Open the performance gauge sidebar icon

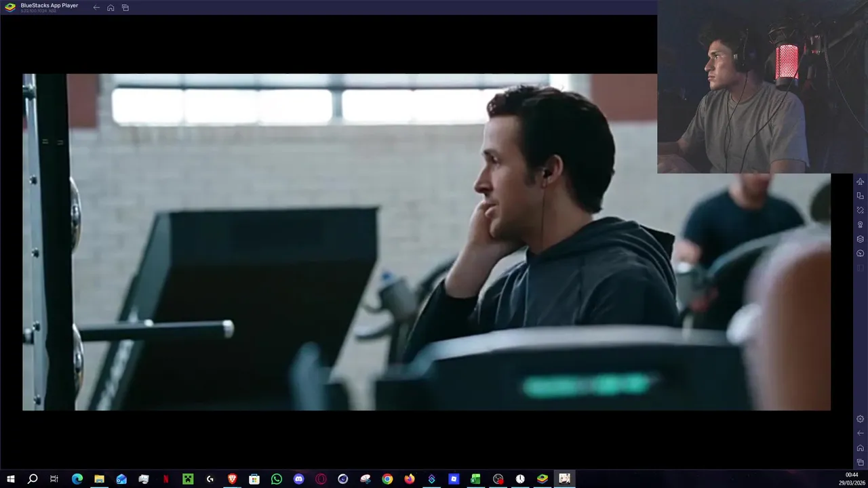(x=860, y=253)
